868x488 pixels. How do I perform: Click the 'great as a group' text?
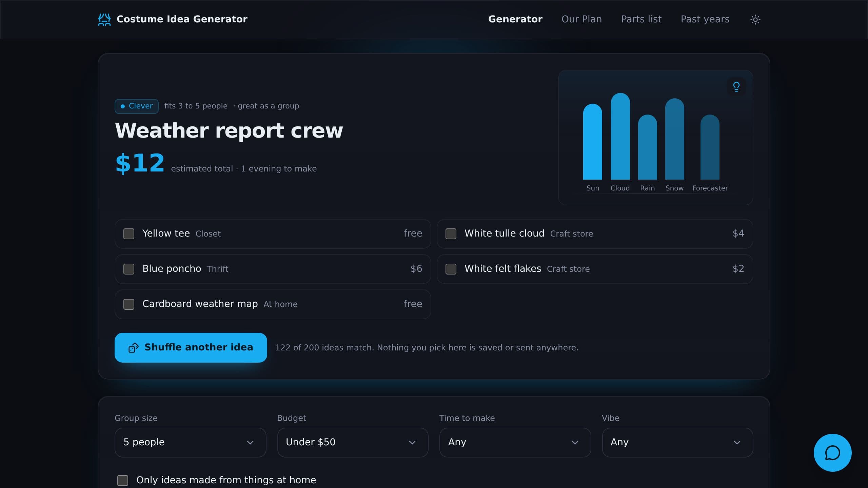pos(268,106)
